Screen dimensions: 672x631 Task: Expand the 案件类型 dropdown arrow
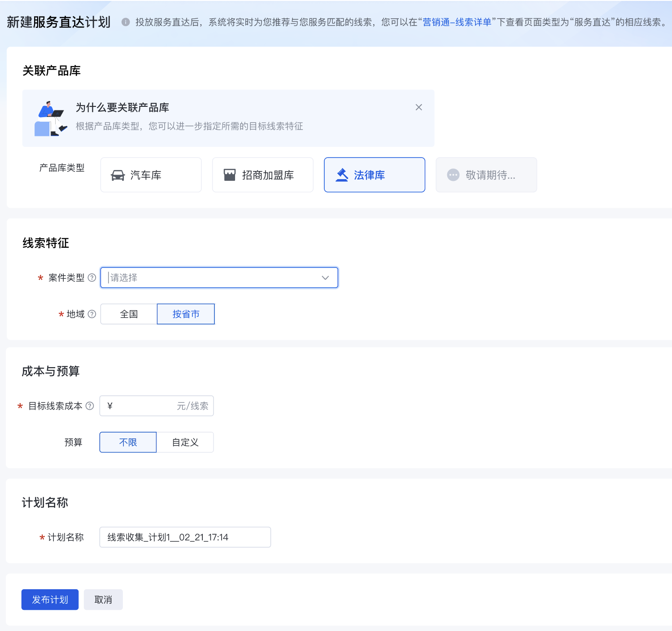pos(325,278)
